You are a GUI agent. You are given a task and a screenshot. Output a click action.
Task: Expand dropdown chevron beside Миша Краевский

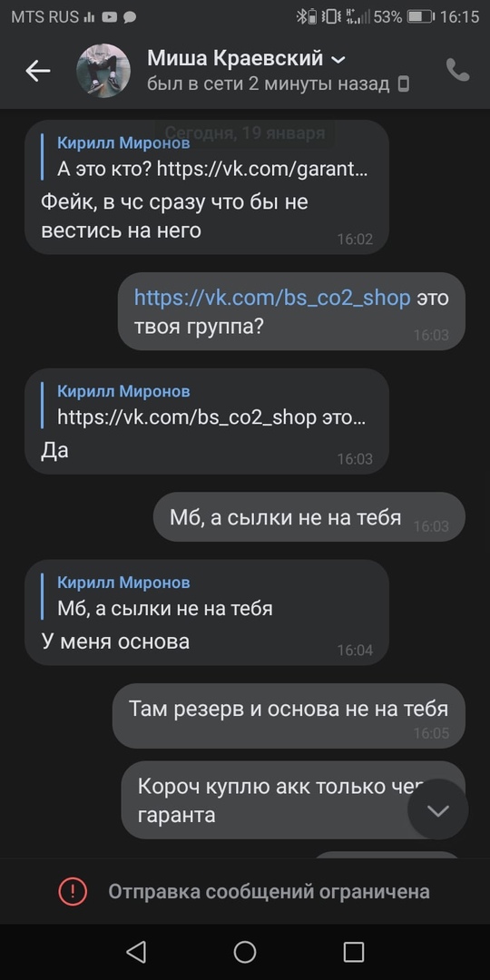338,60
